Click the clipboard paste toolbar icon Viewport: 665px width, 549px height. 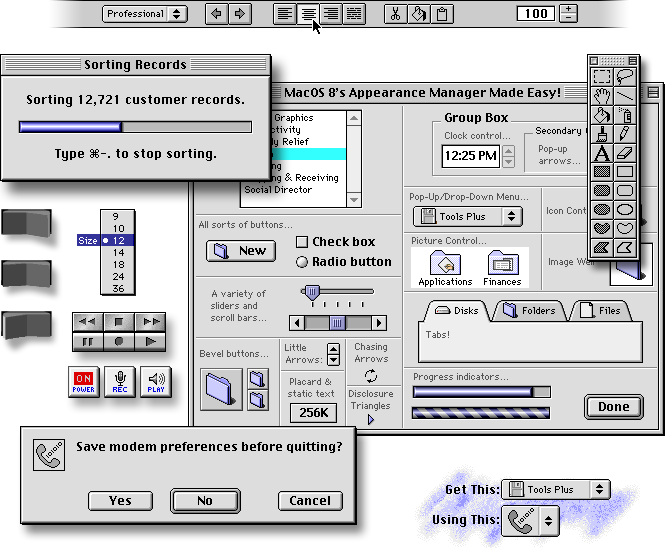pyautogui.click(x=442, y=14)
